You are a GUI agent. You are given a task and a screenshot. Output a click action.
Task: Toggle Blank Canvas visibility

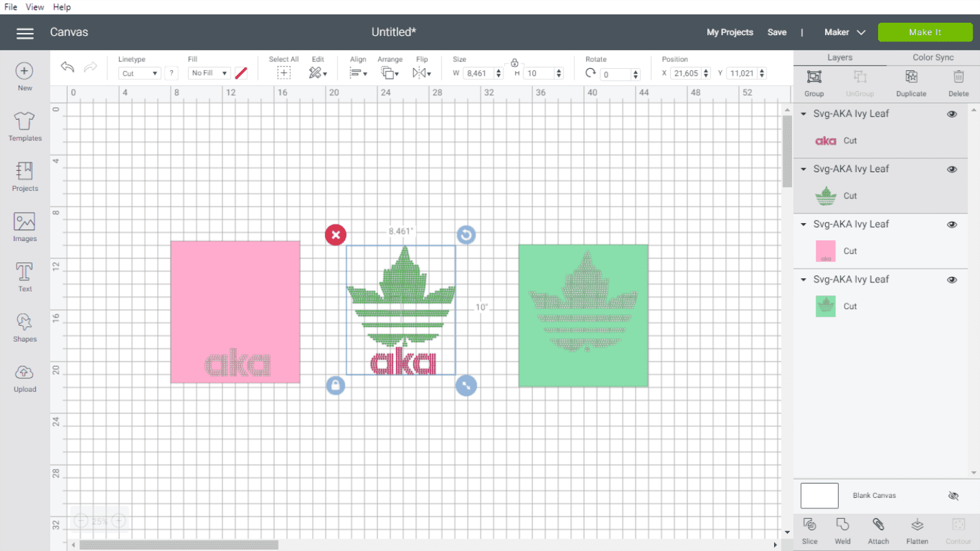pyautogui.click(x=953, y=496)
